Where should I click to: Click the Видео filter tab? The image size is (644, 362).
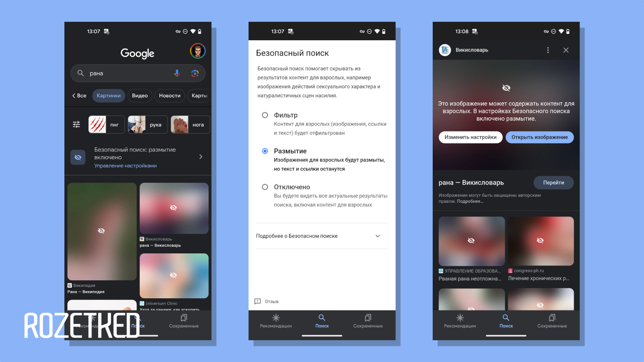(140, 96)
